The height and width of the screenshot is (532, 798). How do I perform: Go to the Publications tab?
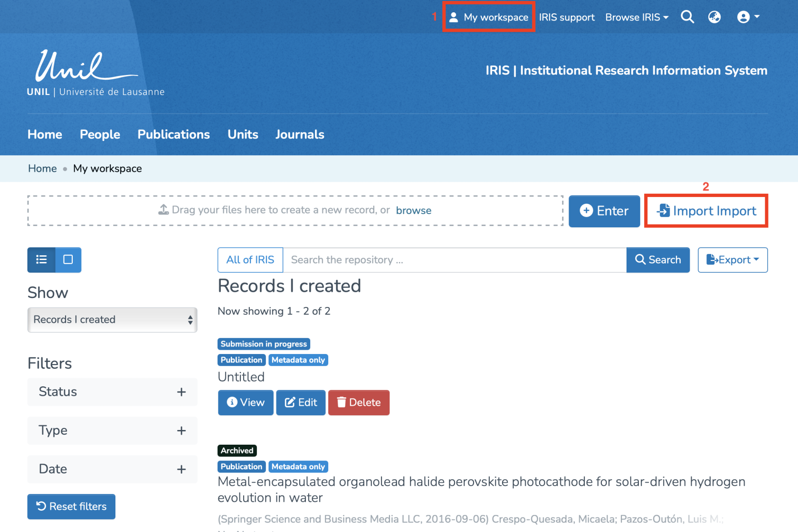173,134
